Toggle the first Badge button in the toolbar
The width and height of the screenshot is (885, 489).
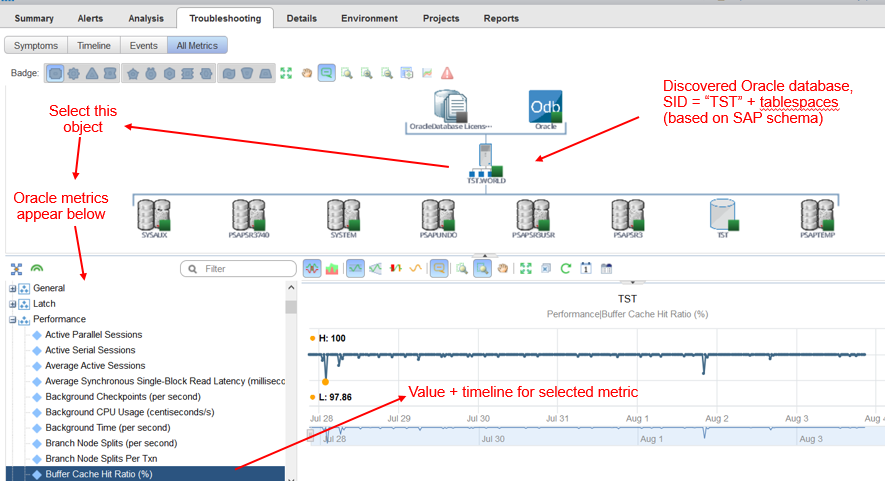click(x=56, y=73)
